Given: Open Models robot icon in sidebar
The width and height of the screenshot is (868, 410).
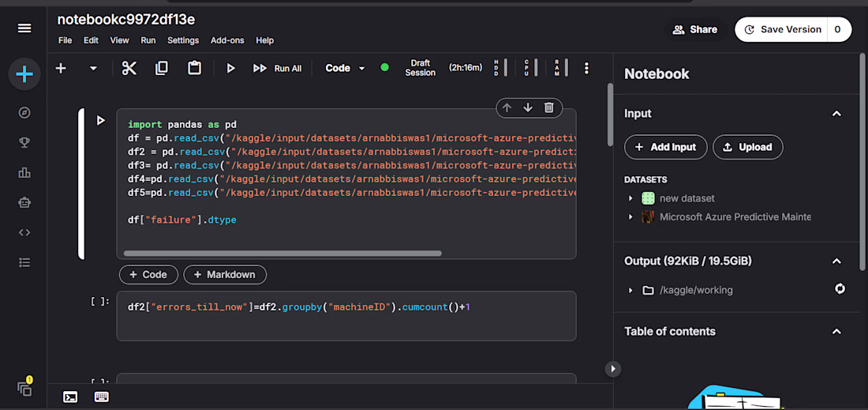Looking at the screenshot, I should [x=24, y=203].
